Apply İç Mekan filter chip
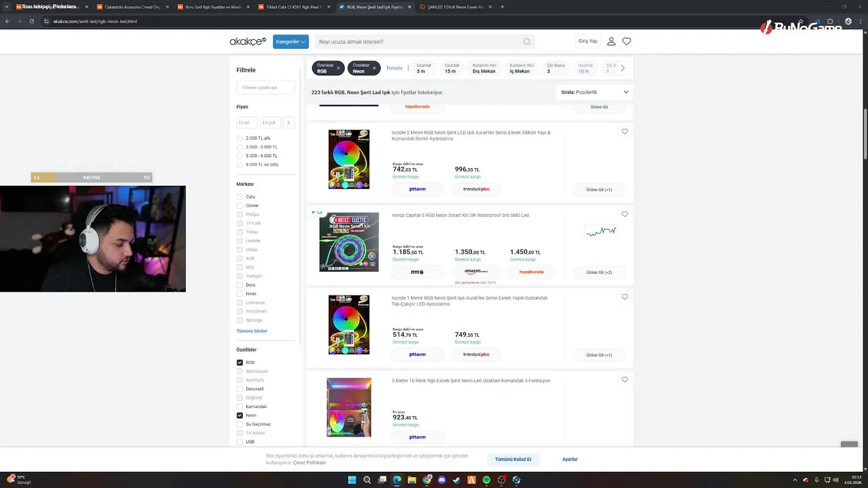868x488 pixels. click(x=520, y=68)
